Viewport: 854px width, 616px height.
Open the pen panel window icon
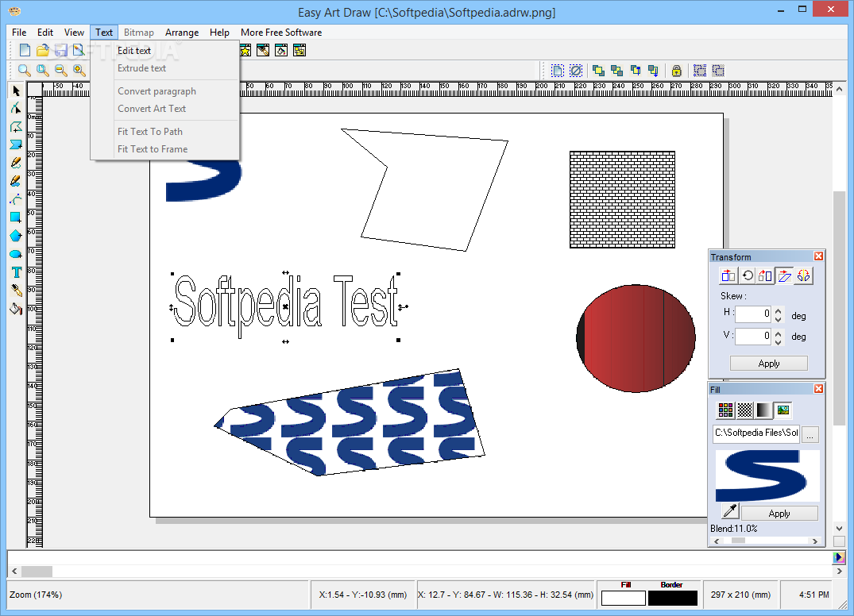tap(263, 51)
